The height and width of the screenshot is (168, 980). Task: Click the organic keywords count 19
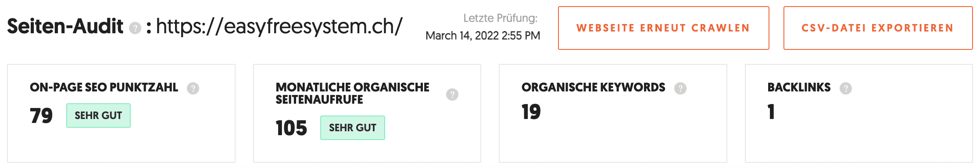pos(531,112)
